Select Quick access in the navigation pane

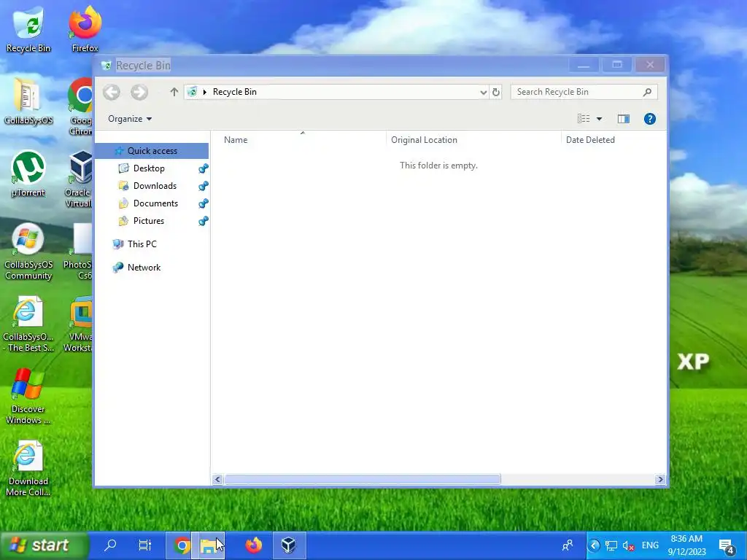click(152, 150)
